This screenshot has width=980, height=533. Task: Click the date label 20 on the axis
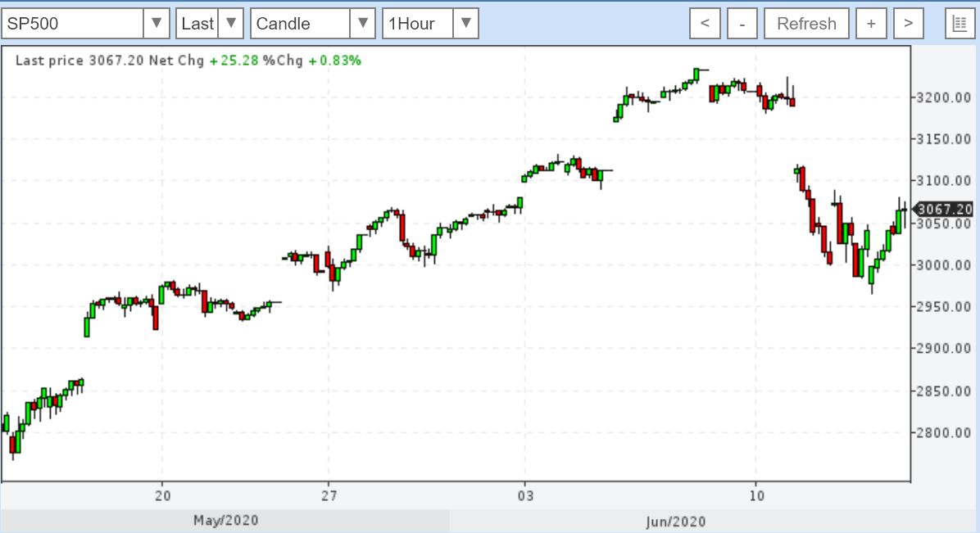pyautogui.click(x=162, y=496)
